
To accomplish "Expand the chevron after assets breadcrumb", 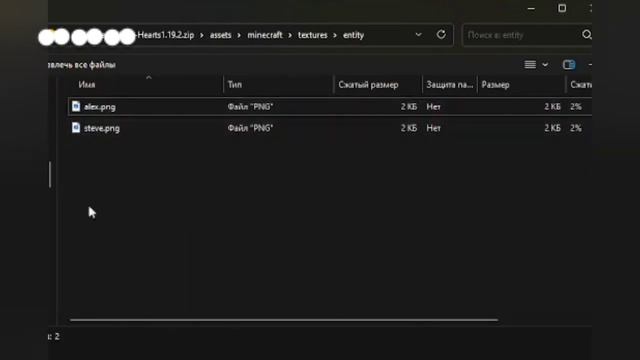I will pos(239,36).
